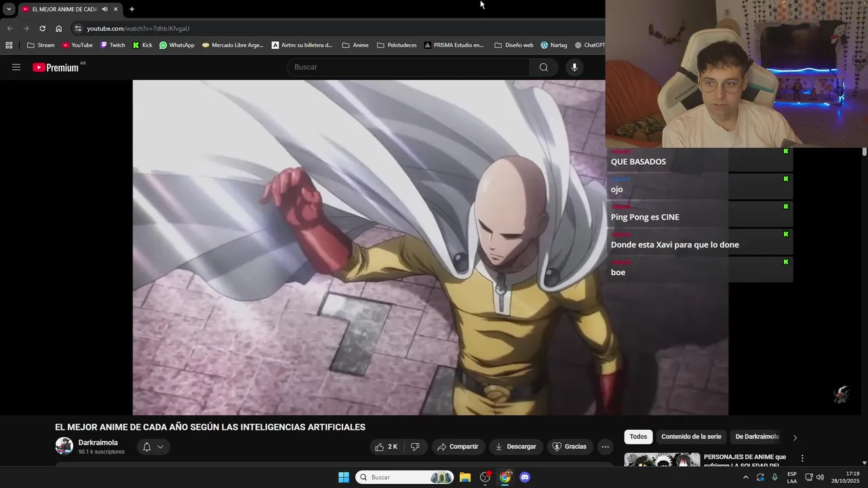The image size is (868, 488).
Task: Open the Airtm billetera bookmark
Action: [x=302, y=45]
